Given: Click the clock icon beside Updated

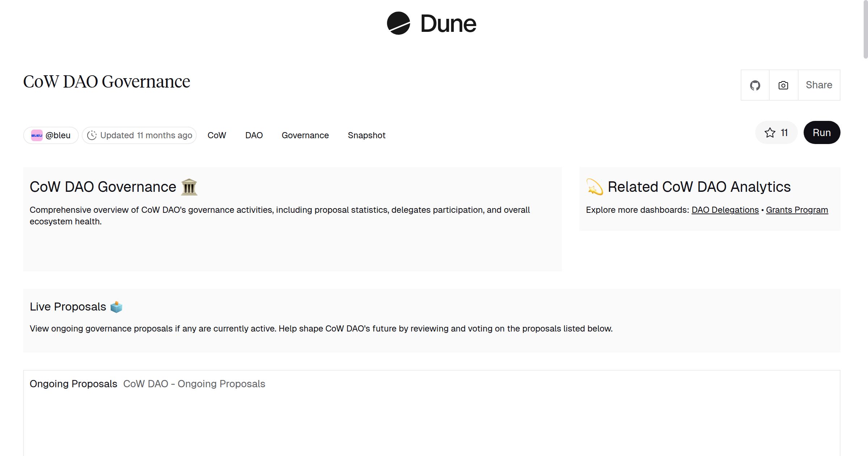Looking at the screenshot, I should pos(92,135).
